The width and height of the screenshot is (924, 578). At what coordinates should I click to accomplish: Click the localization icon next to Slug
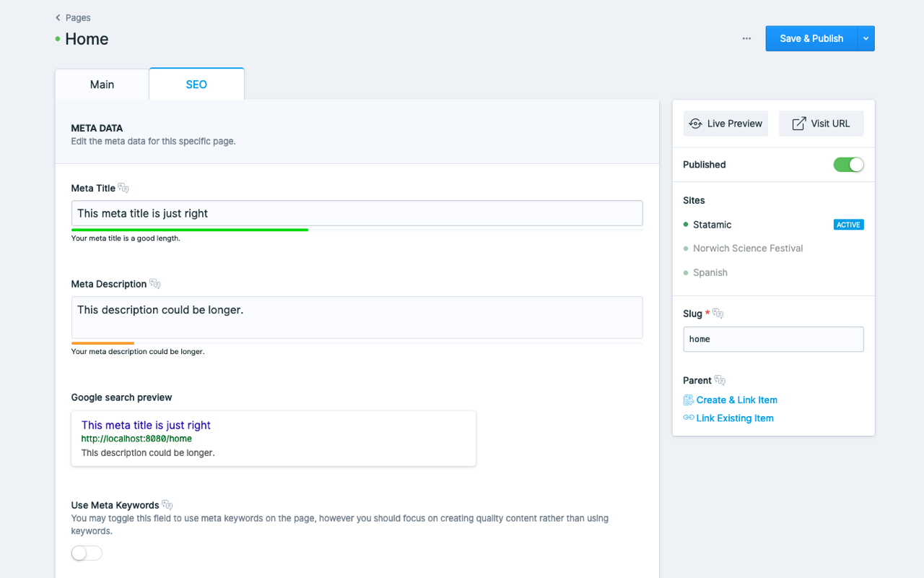(x=718, y=314)
